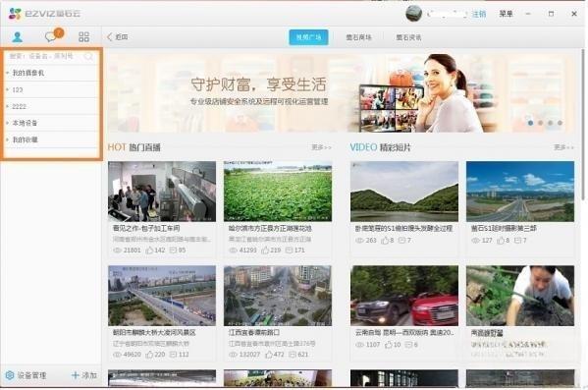Screen dimensions: 588x390
Task: Play the red car road trip thumbnail
Action: pos(404,296)
